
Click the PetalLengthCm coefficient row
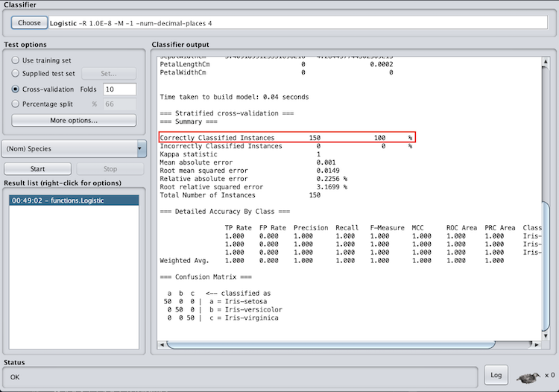point(277,64)
